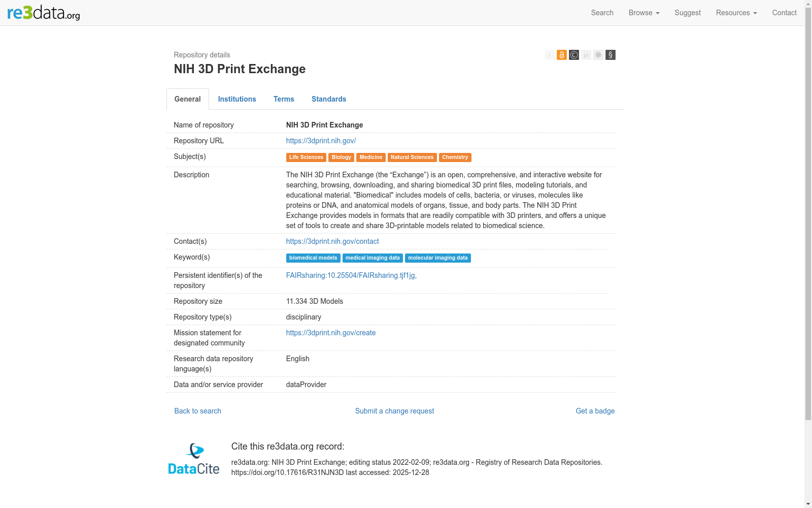The width and height of the screenshot is (812, 508).
Task: Click the bold repository name value in the table
Action: point(325,125)
